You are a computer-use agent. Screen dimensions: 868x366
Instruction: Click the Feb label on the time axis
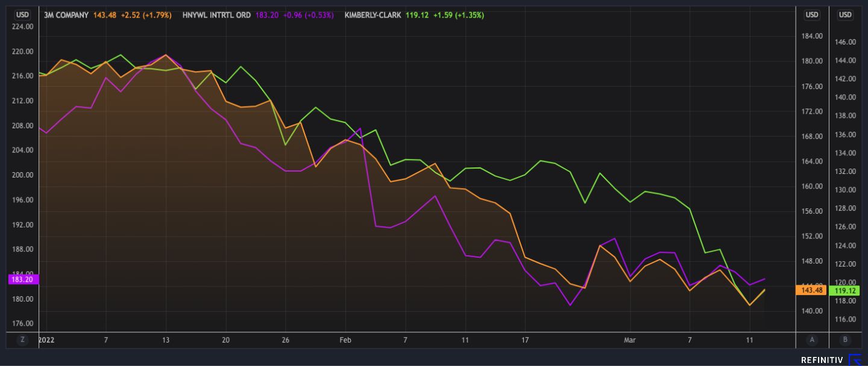(345, 340)
